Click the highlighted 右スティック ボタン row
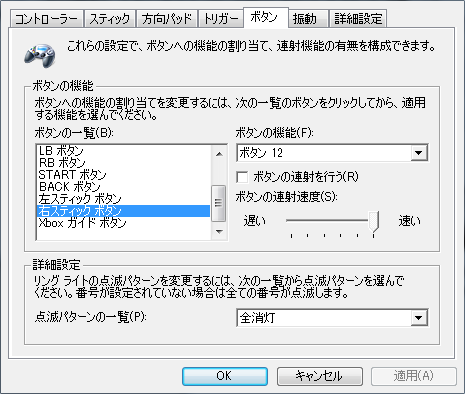 (x=123, y=211)
